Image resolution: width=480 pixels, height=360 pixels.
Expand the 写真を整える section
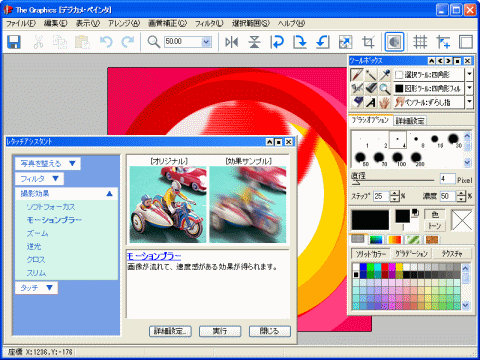click(x=48, y=163)
